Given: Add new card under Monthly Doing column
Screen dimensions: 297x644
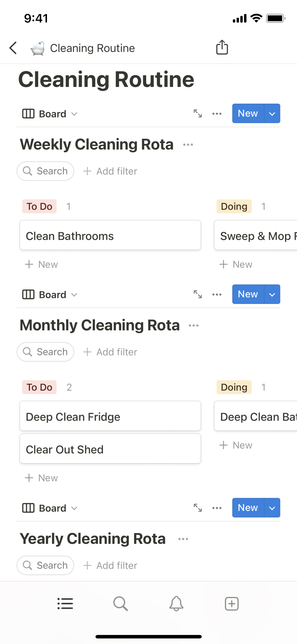Looking at the screenshot, I should 236,445.
